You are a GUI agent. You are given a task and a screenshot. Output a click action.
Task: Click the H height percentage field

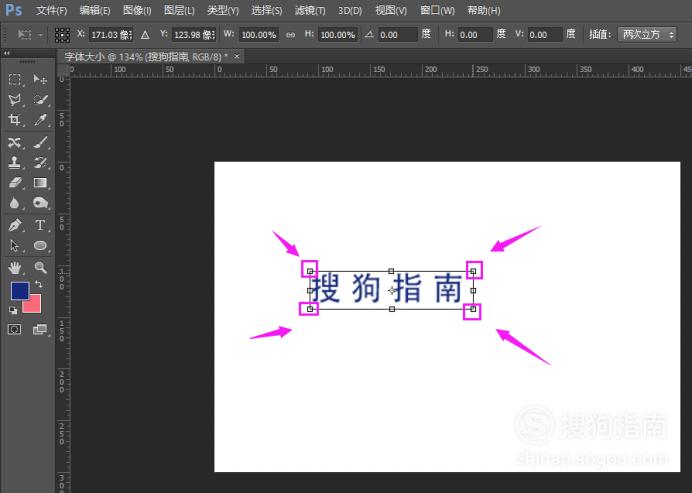click(338, 34)
